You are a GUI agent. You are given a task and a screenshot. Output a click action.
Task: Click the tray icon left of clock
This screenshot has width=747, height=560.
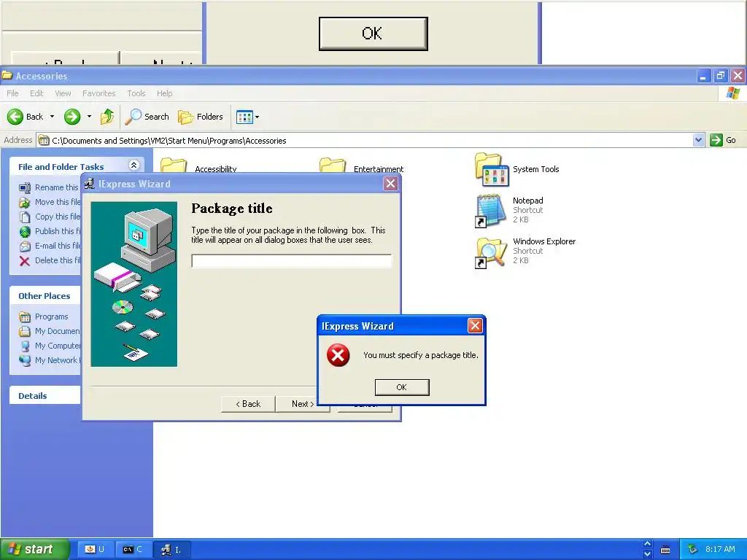[x=693, y=550]
